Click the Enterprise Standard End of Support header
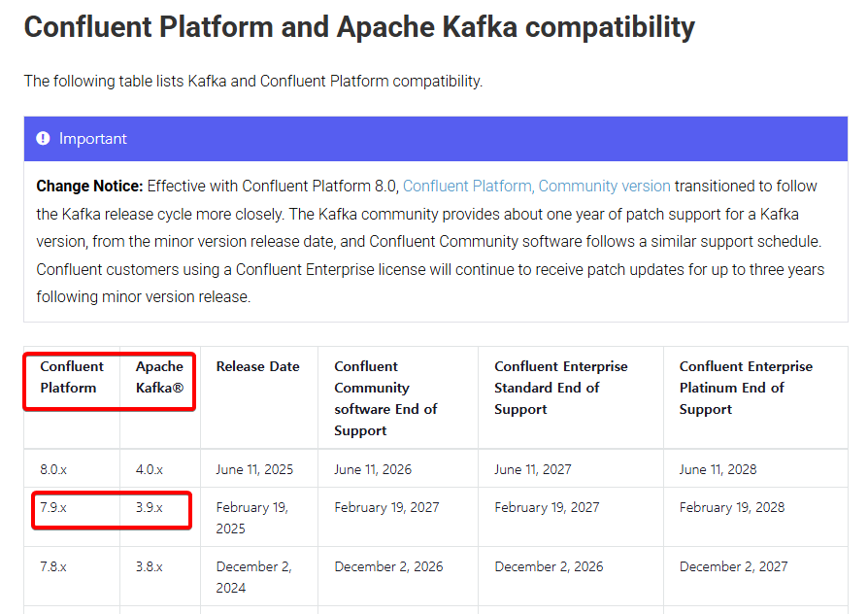Viewport: 868px width, 614px height. (560, 388)
